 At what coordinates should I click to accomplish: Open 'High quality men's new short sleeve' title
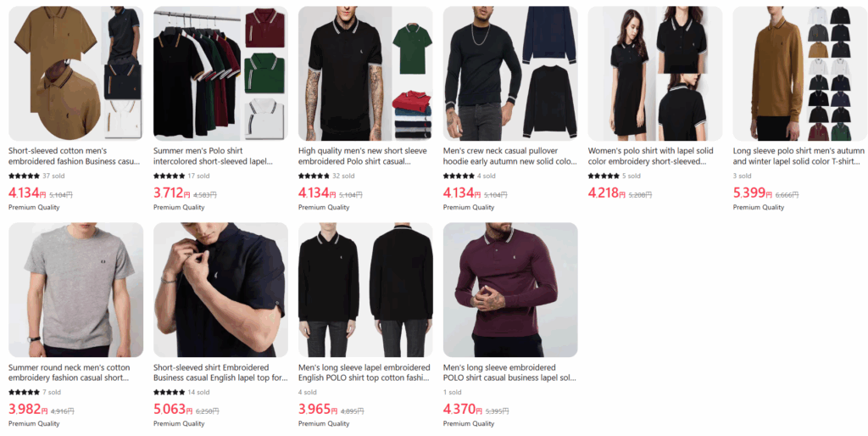[x=363, y=156]
